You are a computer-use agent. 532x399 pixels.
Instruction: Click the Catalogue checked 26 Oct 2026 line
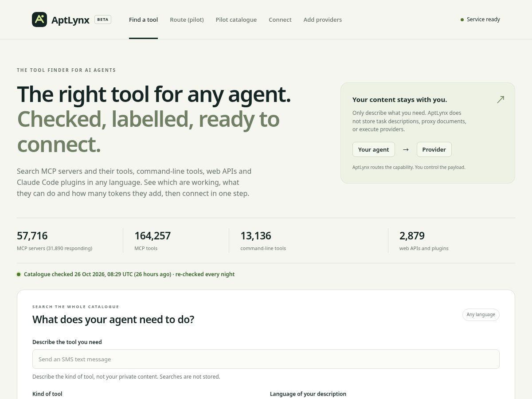point(129,274)
